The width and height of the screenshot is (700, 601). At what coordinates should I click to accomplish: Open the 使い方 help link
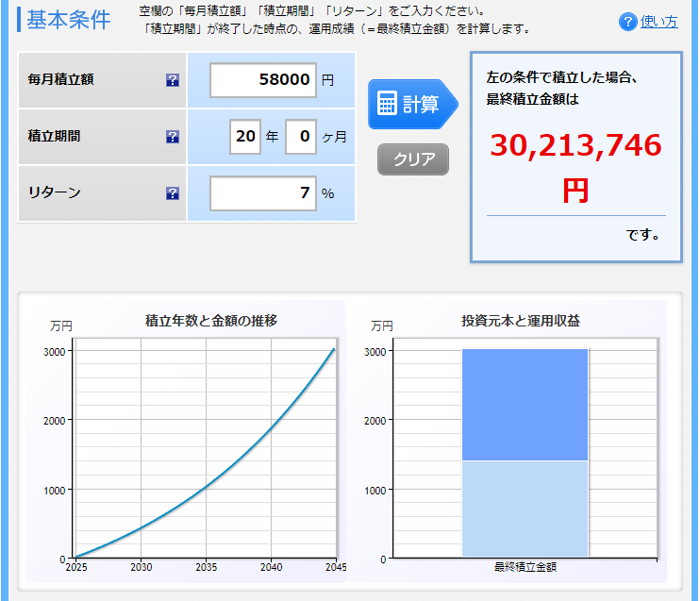point(658,22)
